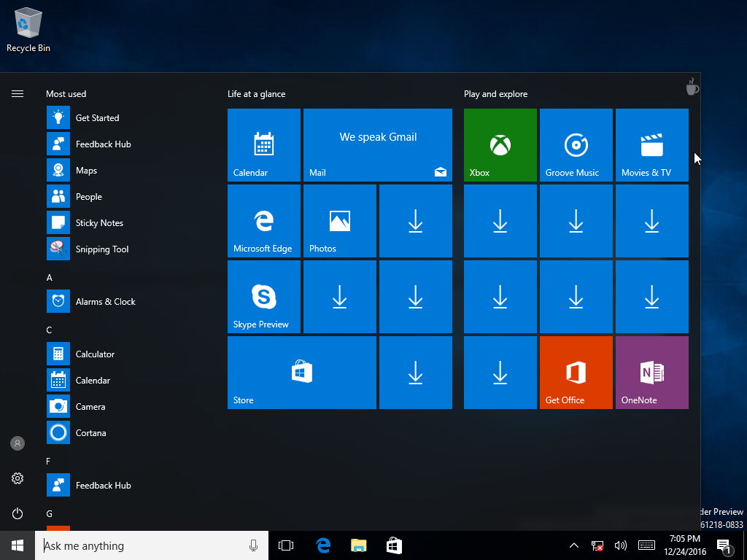Launch the green Xbox tile
Viewport: 747px width, 560px height.
500,145
